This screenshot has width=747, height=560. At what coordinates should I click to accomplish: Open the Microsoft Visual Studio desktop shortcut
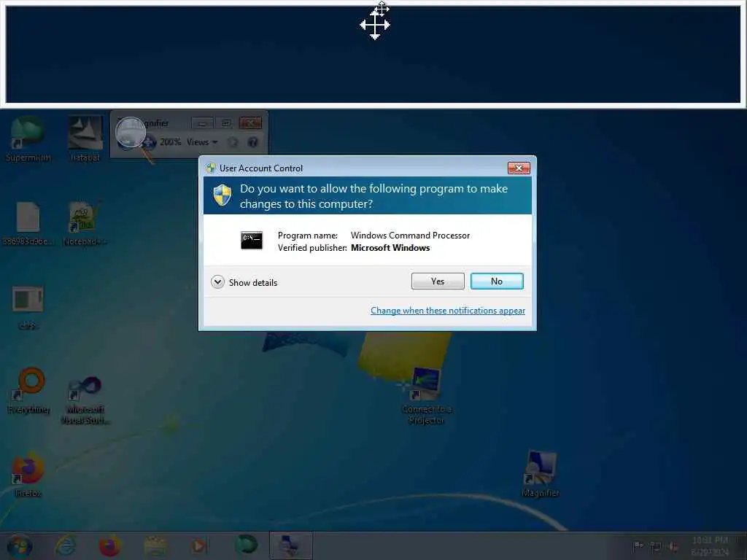click(85, 399)
